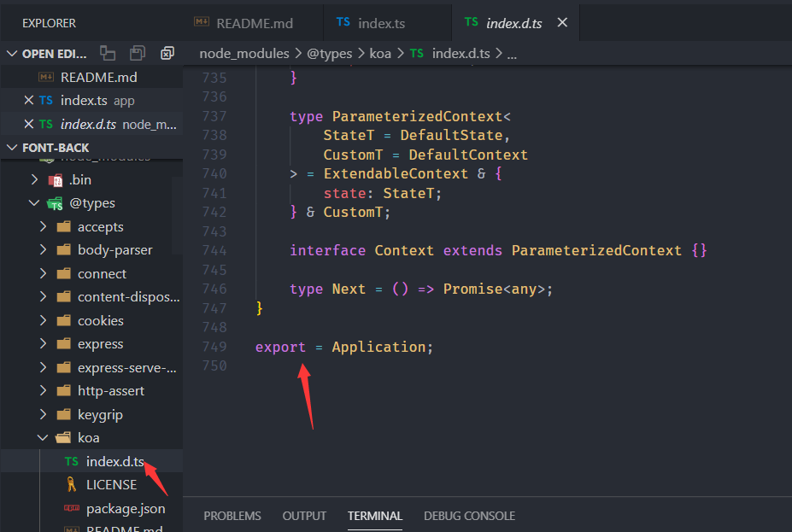Click the Context interface name on line 744
The height and width of the screenshot is (532, 792).
404,251
